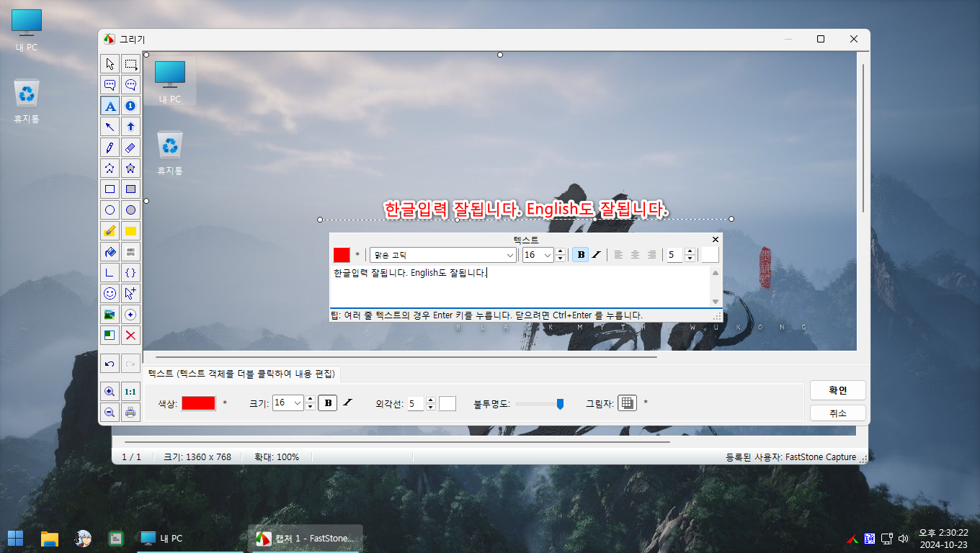
Task: Select the numbered step marker tool
Action: click(130, 106)
